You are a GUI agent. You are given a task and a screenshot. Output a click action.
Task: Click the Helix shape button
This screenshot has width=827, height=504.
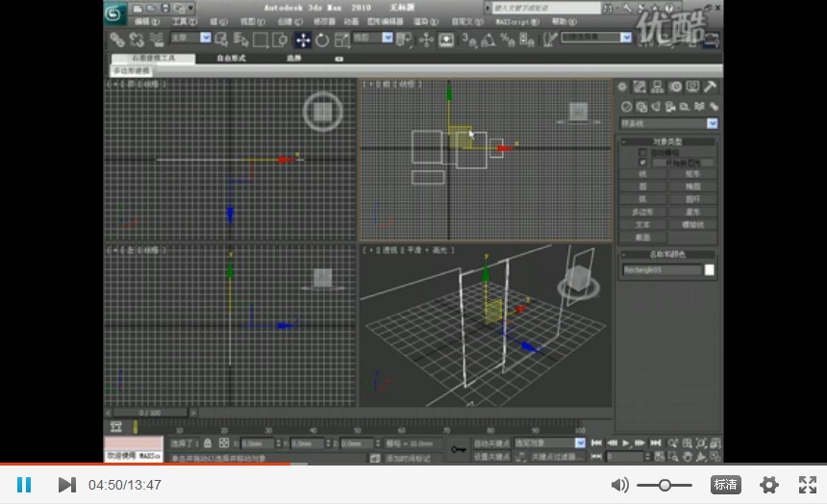coord(692,225)
